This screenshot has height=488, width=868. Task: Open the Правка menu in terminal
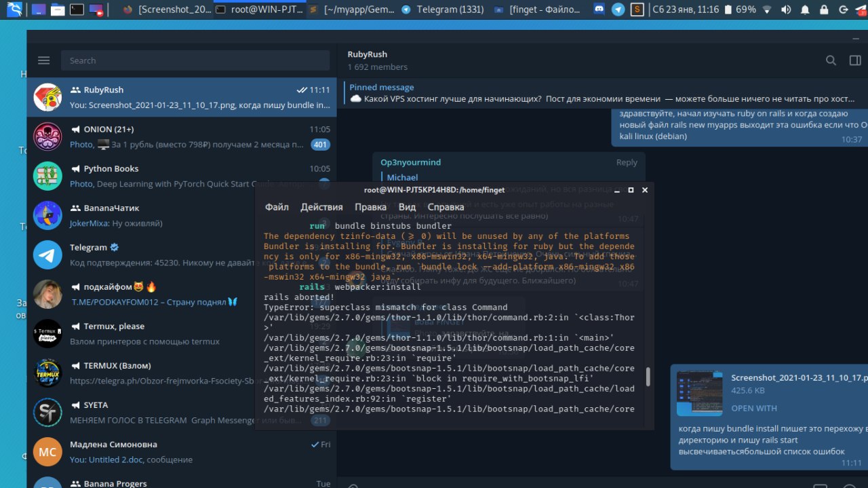(370, 207)
